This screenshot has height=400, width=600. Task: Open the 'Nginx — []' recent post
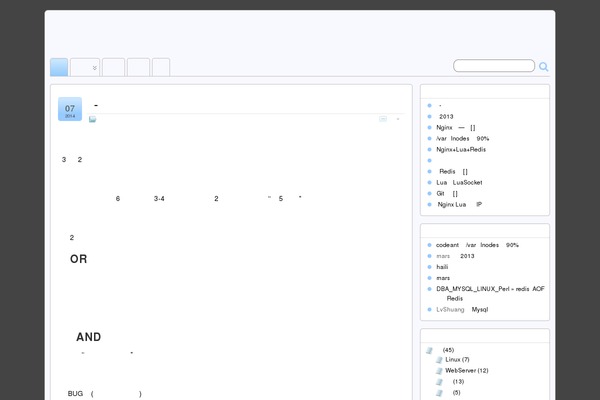pos(456,128)
